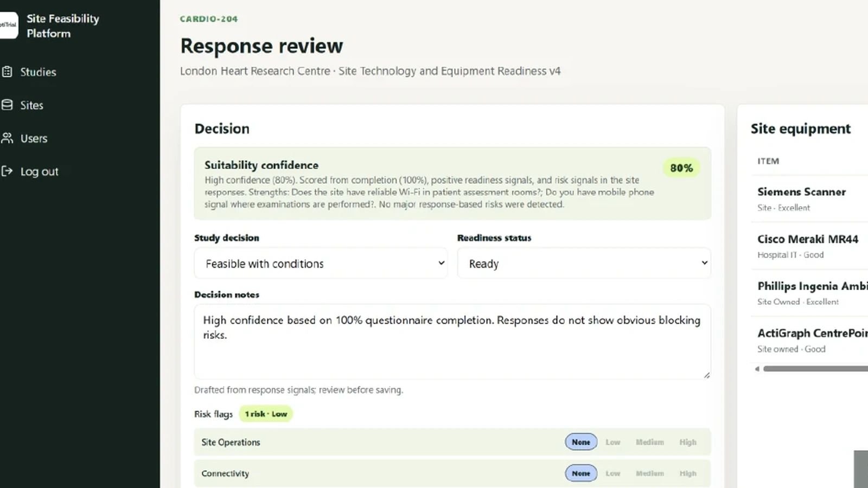
Task: Click the scroll-left arrow of equipment table
Action: [x=757, y=369]
